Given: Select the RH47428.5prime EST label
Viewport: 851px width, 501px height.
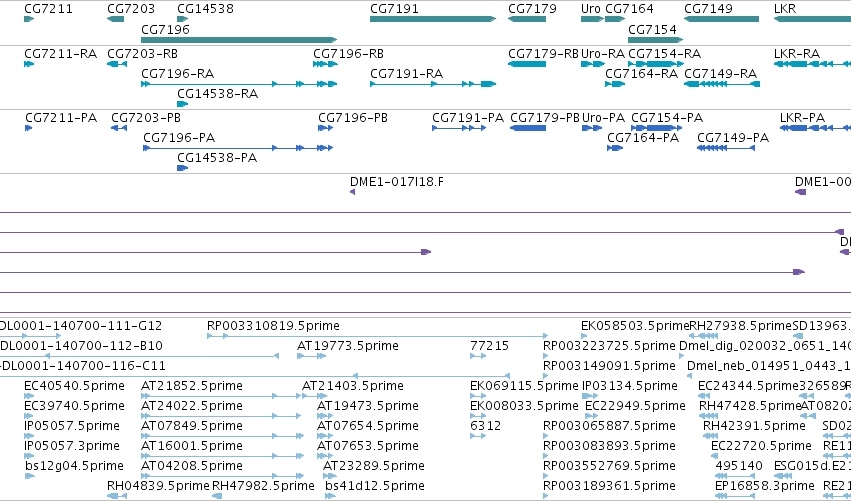Looking at the screenshot, I should pyautogui.click(x=750, y=406).
